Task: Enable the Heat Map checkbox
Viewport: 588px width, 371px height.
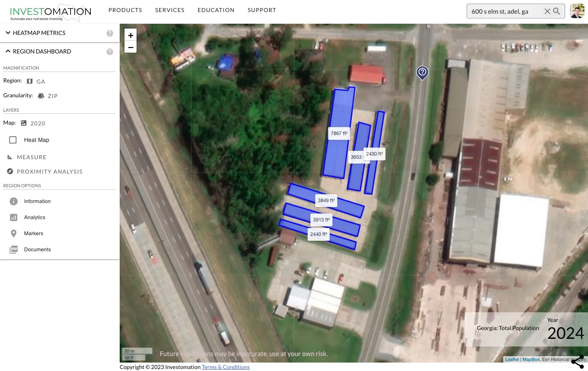Action: [x=13, y=139]
